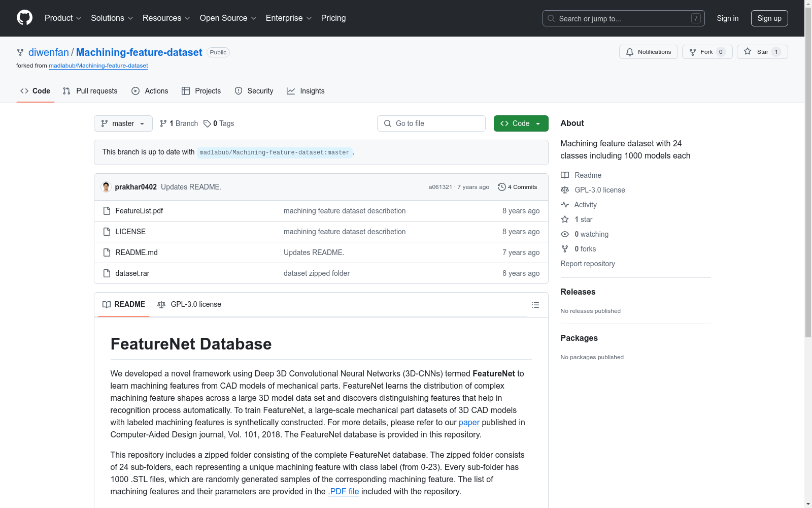The height and width of the screenshot is (508, 812).
Task: Open commit a061321
Action: 440,187
